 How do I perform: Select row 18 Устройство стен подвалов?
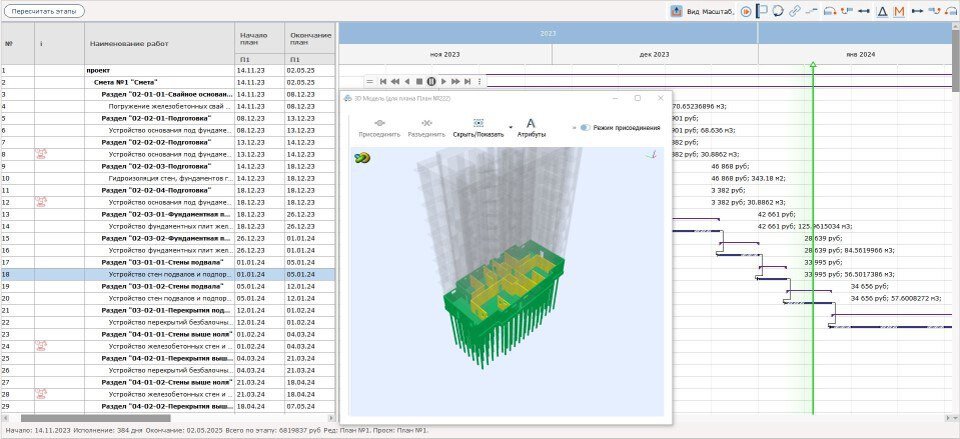coord(170,273)
